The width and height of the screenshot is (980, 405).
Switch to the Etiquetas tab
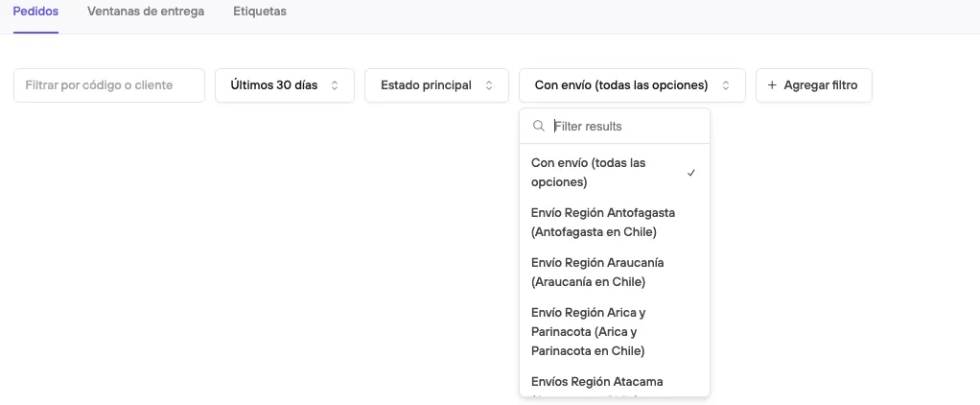259,12
